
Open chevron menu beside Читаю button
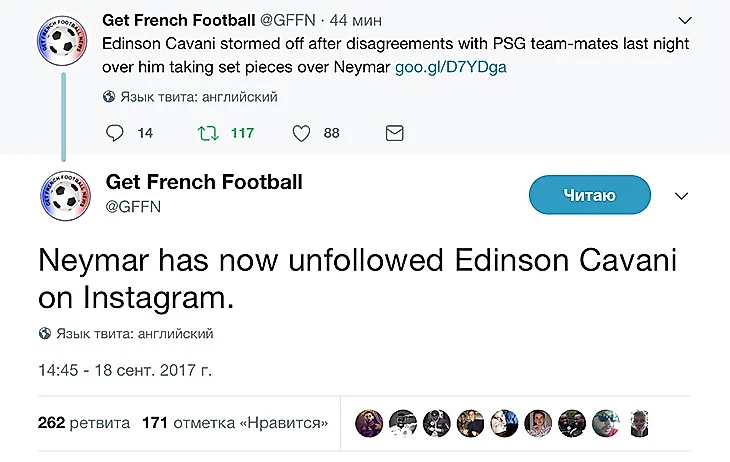(681, 196)
